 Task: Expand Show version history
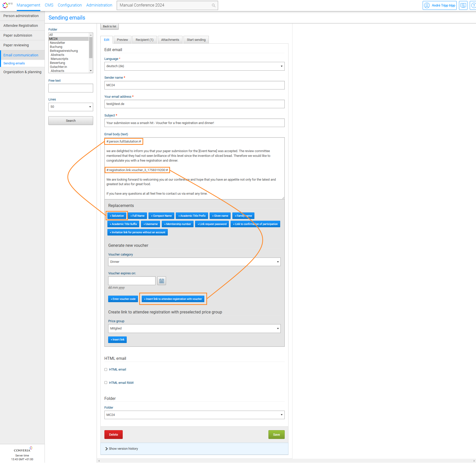[x=123, y=448]
